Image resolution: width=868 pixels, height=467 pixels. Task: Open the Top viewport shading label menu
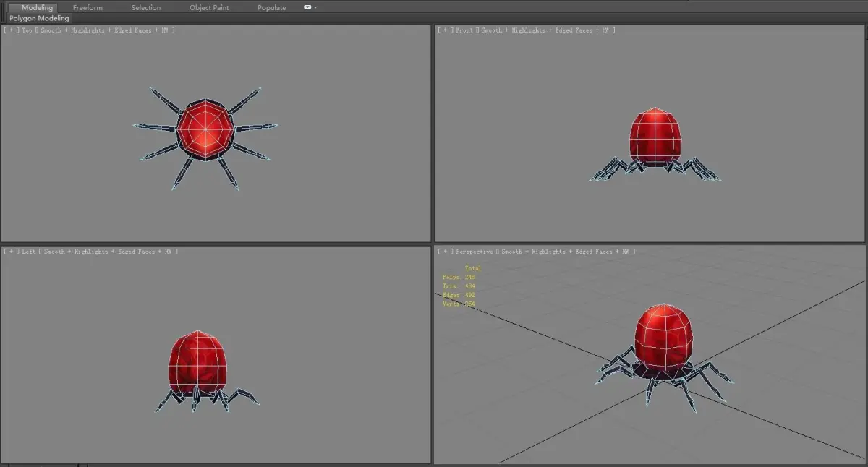[x=106, y=30]
